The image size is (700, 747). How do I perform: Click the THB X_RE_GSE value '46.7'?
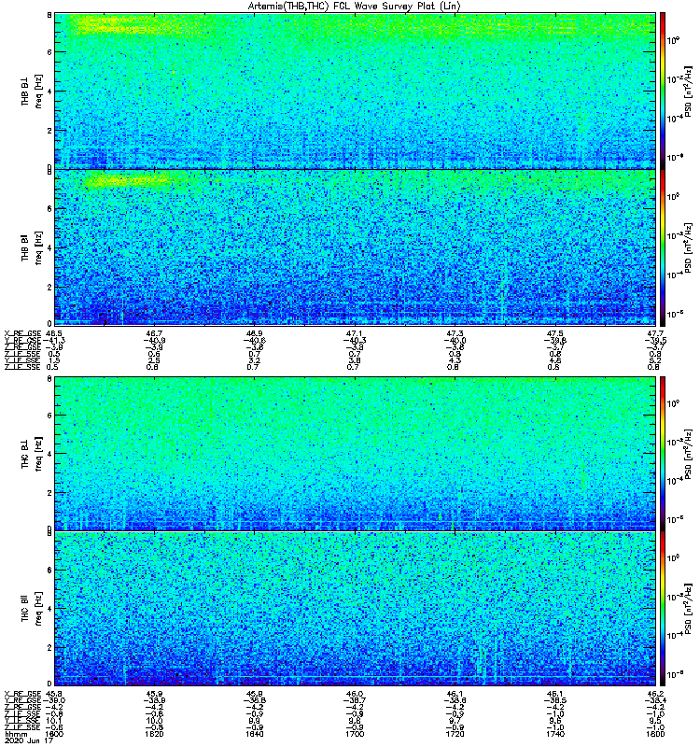click(154, 333)
